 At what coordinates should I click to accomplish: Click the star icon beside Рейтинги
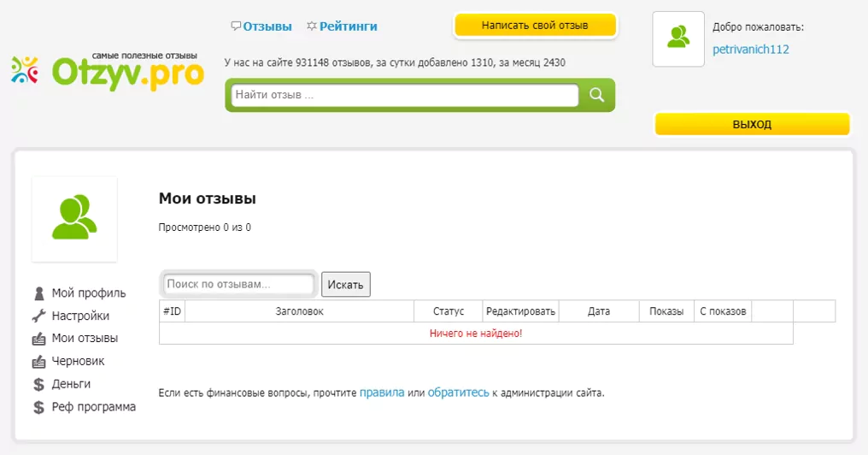click(x=312, y=26)
